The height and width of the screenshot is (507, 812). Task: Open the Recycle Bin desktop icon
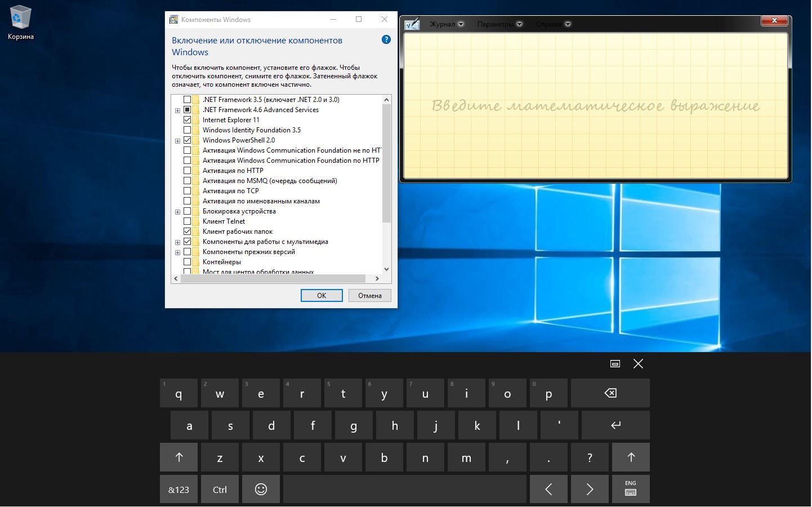[x=20, y=24]
